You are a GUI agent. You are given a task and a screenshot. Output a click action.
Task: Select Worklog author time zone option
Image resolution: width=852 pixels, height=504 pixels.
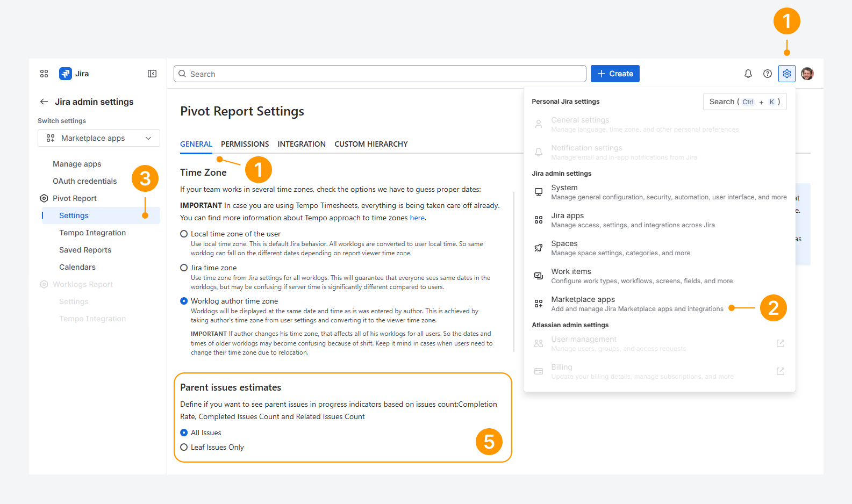coord(184,301)
